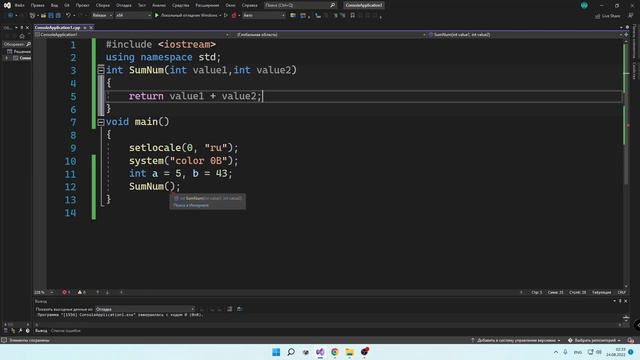This screenshot has height=360, width=640.
Task: Click the bookmark icon in the toolbar
Action: (353, 16)
